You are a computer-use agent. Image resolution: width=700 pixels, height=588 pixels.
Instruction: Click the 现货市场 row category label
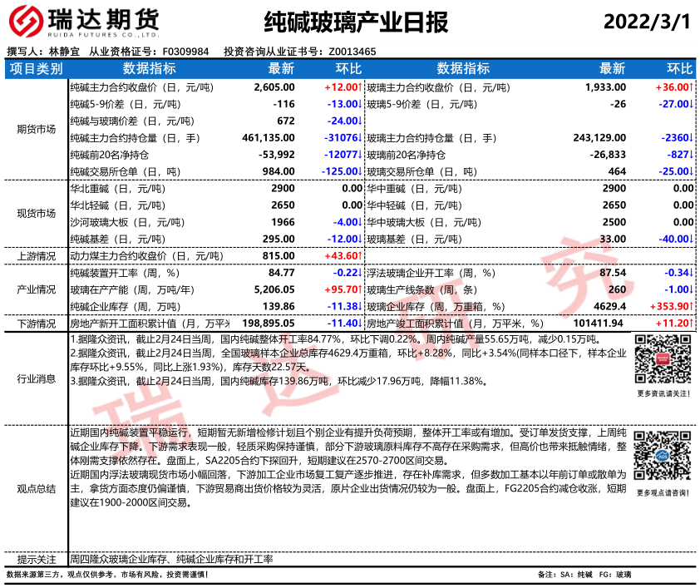click(x=36, y=214)
